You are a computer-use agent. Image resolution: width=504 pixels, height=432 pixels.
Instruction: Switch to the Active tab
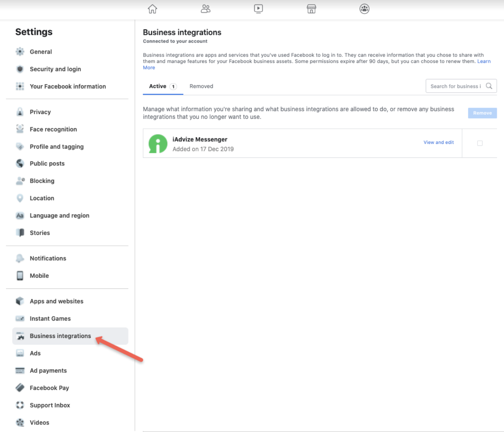tap(163, 86)
